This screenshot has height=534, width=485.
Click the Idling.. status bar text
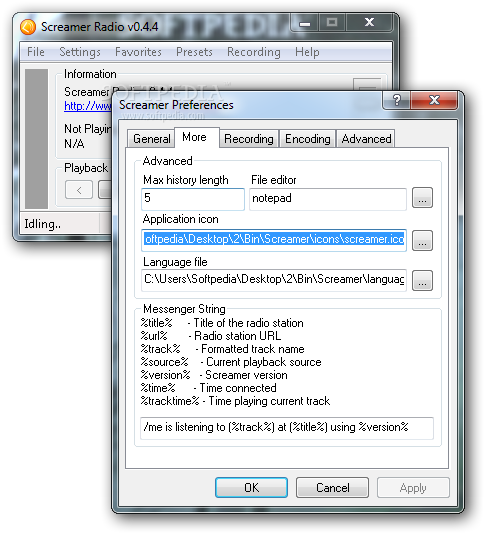[x=43, y=224]
